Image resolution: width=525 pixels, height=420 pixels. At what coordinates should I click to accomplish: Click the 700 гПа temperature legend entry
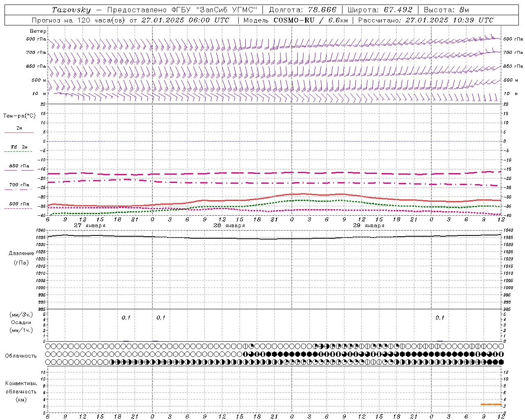(x=19, y=185)
